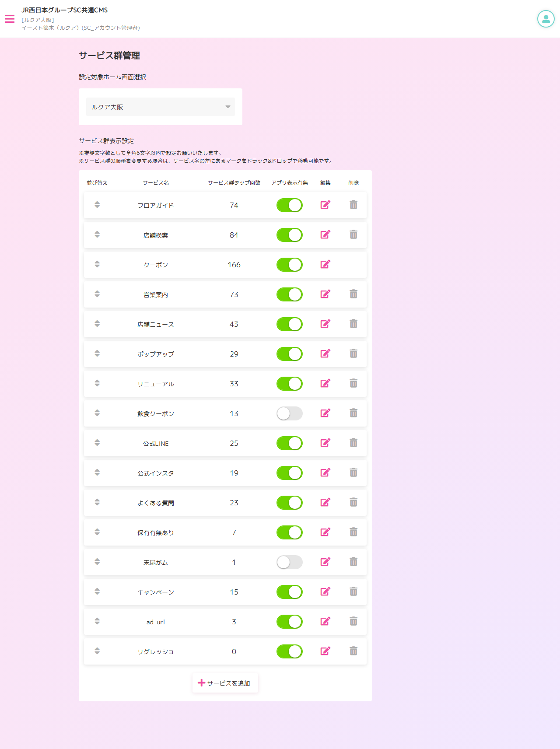Enable app display for 末尾がム
Viewport: 560px width, 749px height.
coord(289,562)
